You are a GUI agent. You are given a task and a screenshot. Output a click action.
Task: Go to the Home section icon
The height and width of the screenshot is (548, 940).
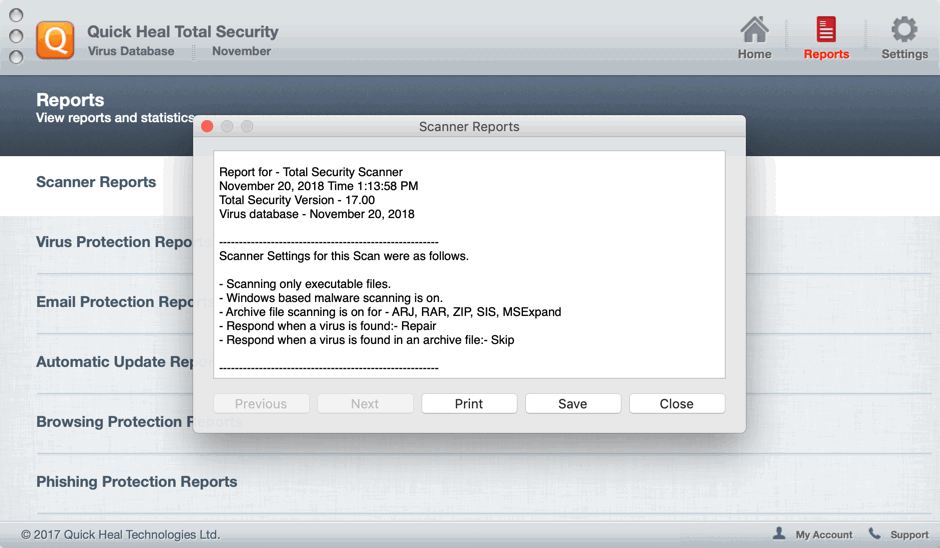tap(754, 30)
